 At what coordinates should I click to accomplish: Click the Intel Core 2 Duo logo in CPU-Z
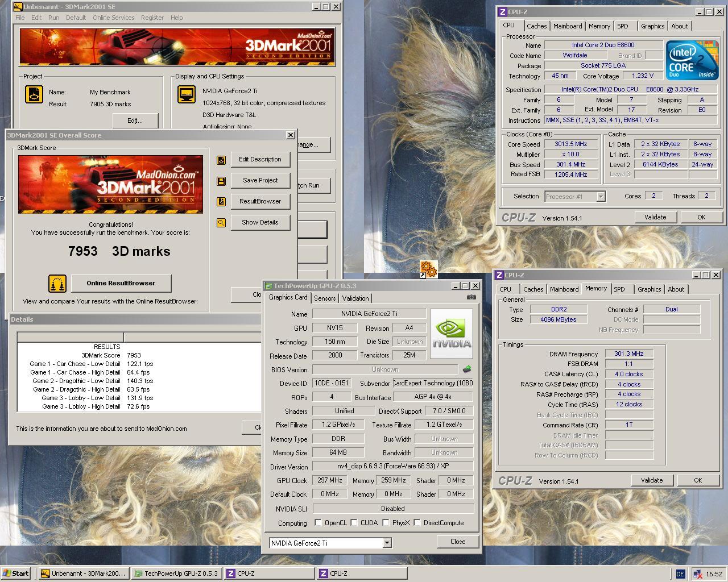692,60
